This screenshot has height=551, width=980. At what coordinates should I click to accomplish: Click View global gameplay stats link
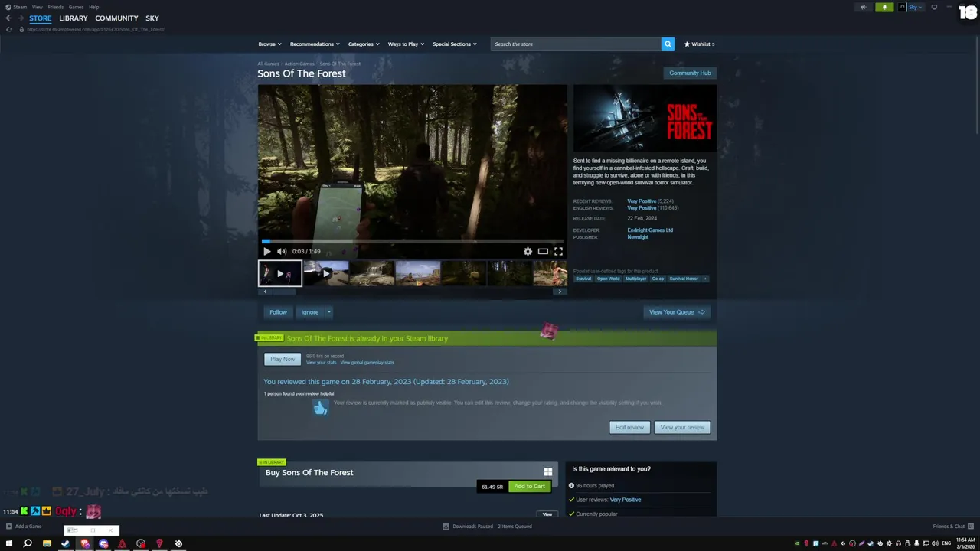pos(367,363)
